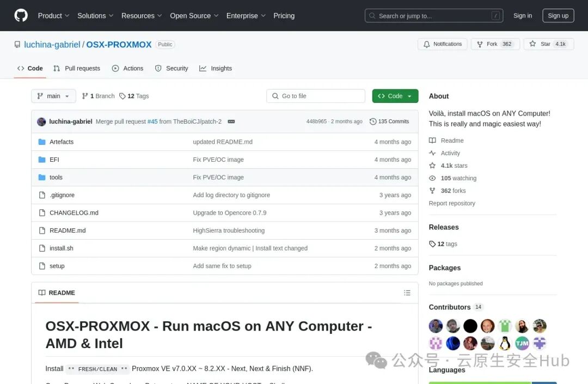Screen dimensions: 588x384
Task: Click the Fork 362 button
Action: tap(495, 44)
